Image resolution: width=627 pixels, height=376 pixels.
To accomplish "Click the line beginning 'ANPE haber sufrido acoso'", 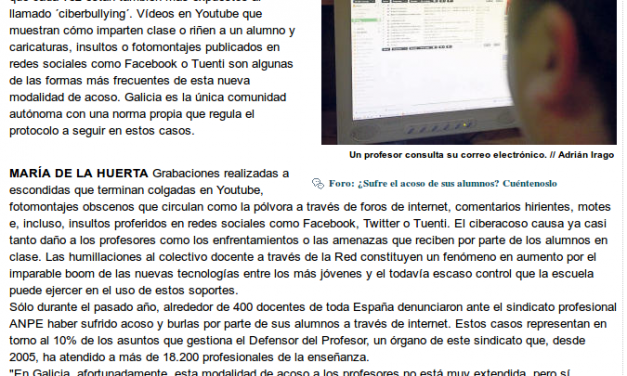I will coord(308,324).
